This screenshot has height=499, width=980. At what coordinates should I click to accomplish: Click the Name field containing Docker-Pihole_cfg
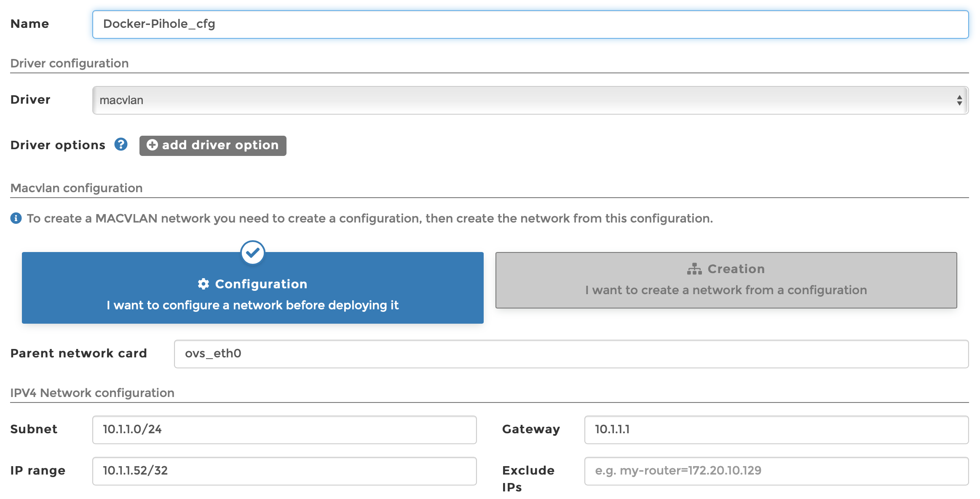pos(530,24)
